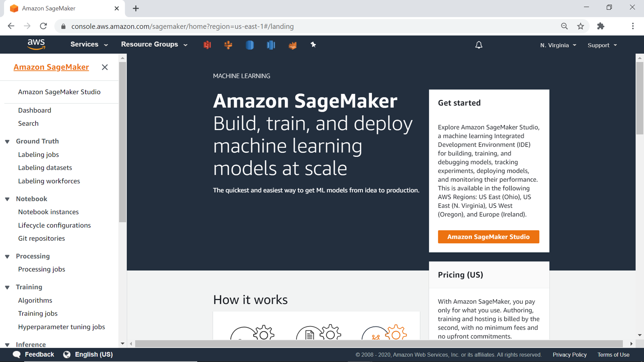Open the Resource Groups menu

(x=154, y=44)
